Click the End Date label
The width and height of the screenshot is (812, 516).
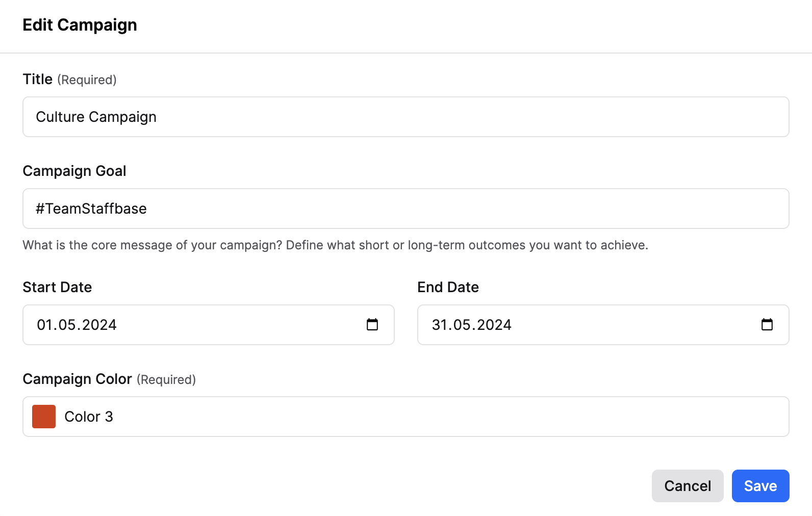(x=448, y=287)
